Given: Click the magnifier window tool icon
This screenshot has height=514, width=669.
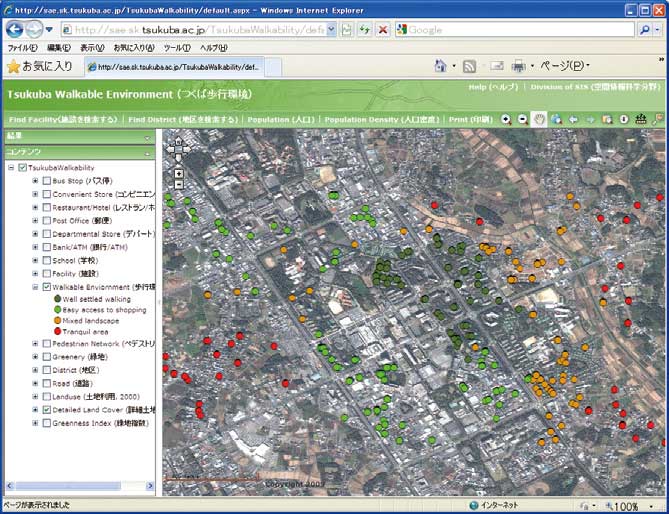Looking at the screenshot, I should 607,120.
